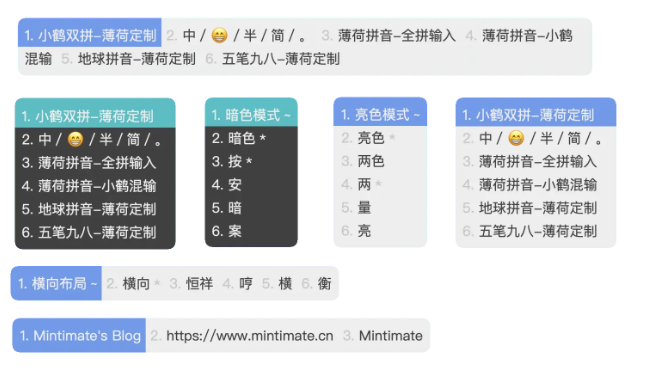Image resolution: width=651 pixels, height=381 pixels.
Task: Select 薄荷拼音-全拼输入 in light vertical list
Action: coord(536,161)
